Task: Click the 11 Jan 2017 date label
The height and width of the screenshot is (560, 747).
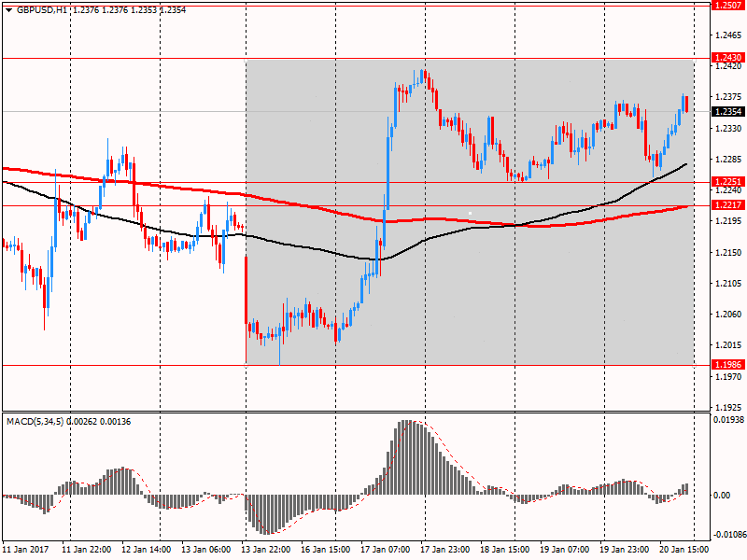Action: (28, 550)
